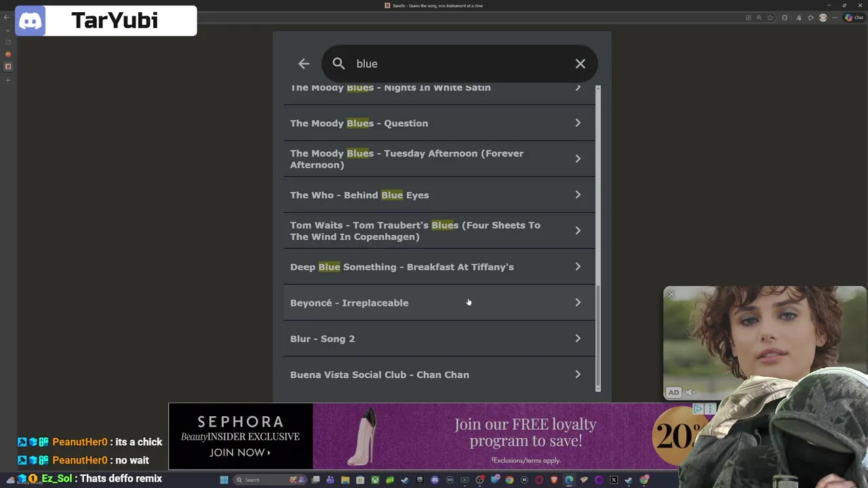Open the browser extensions apps icon
868x488 pixels.
pos(749,18)
